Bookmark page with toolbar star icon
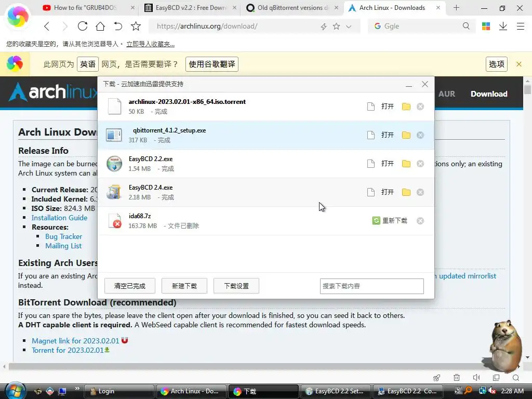The image size is (532, 399). (136, 26)
